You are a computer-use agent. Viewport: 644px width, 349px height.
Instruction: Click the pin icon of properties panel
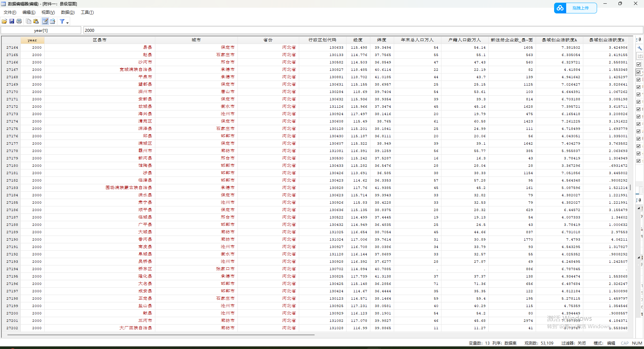pos(639,200)
